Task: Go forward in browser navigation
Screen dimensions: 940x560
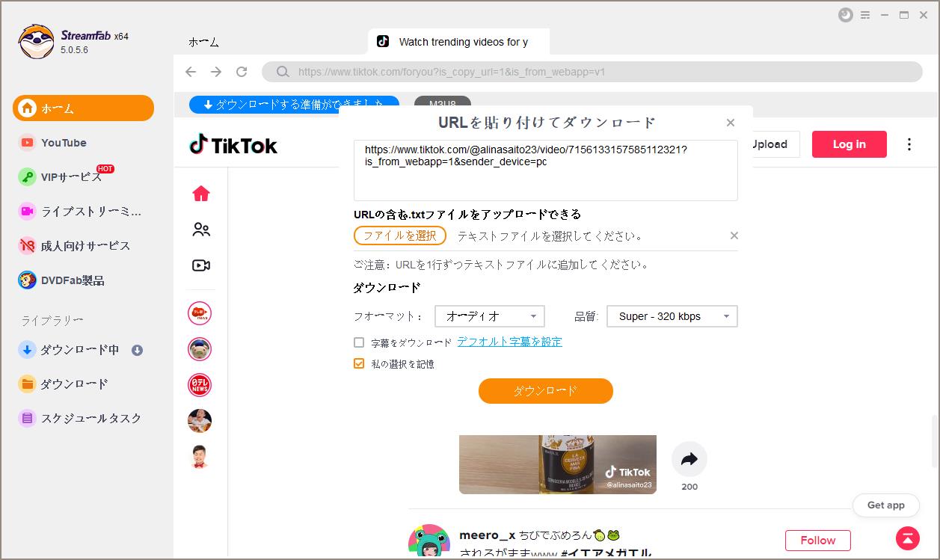Action: (x=216, y=72)
